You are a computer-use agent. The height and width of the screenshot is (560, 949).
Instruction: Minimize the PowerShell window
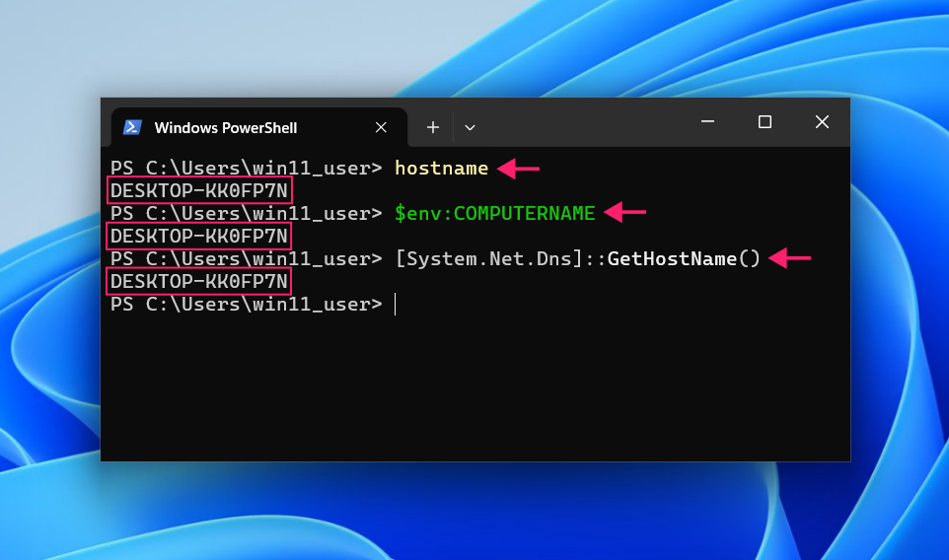707,122
